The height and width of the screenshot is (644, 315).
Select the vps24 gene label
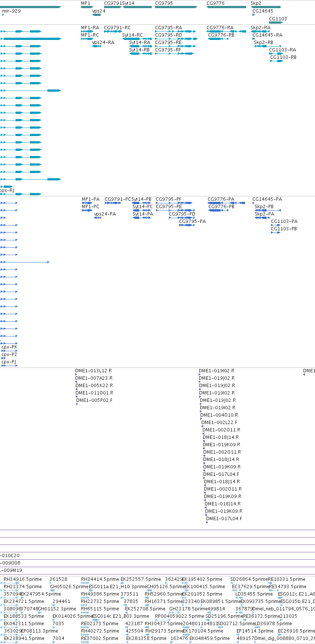coord(99,11)
